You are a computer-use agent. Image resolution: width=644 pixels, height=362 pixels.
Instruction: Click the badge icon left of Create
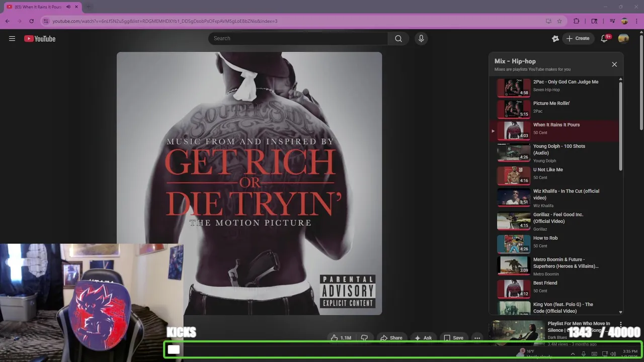[x=555, y=38]
